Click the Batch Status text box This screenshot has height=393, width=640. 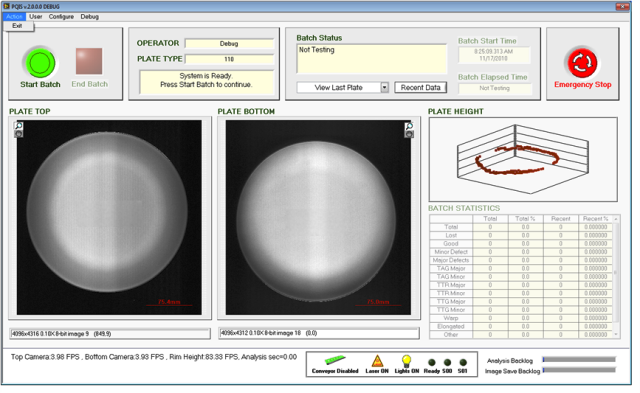[371, 59]
